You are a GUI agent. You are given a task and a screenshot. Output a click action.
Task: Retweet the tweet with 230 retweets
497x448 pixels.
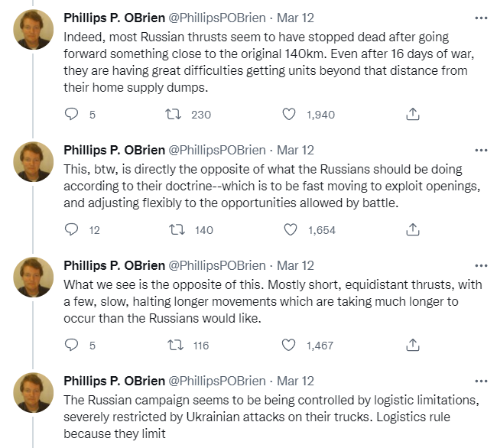(174, 114)
